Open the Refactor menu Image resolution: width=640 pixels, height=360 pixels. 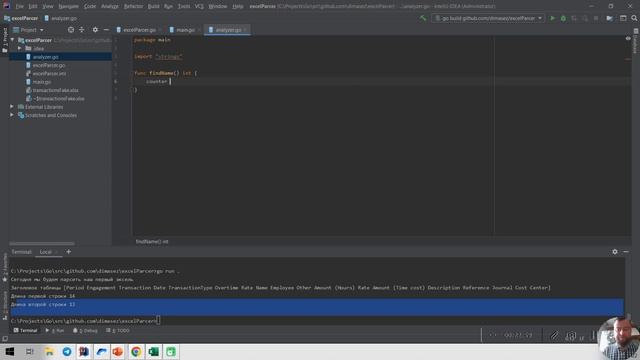133,6
